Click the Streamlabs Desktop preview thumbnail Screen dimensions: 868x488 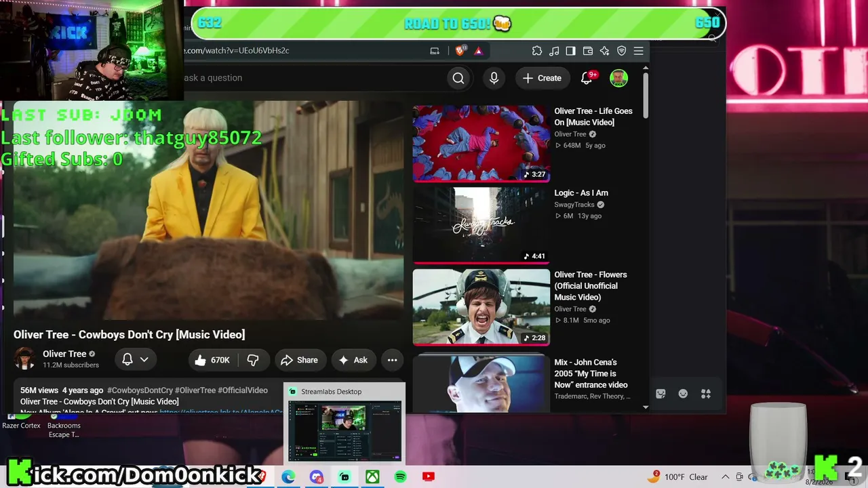point(344,430)
